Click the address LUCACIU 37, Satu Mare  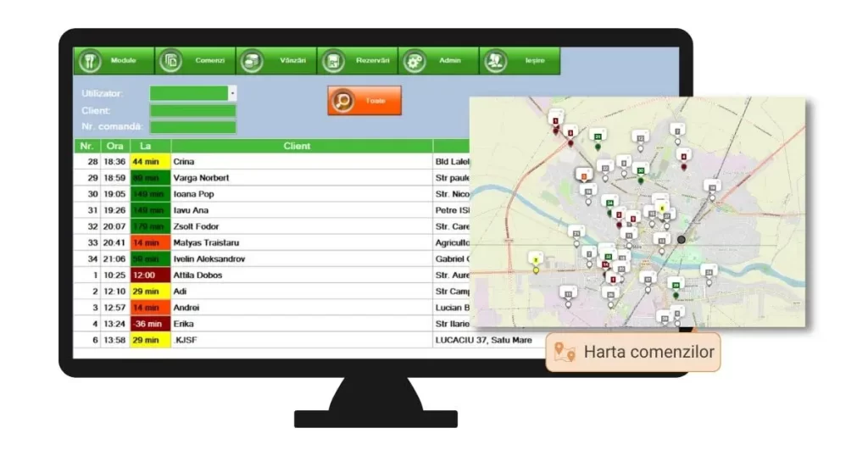click(483, 340)
